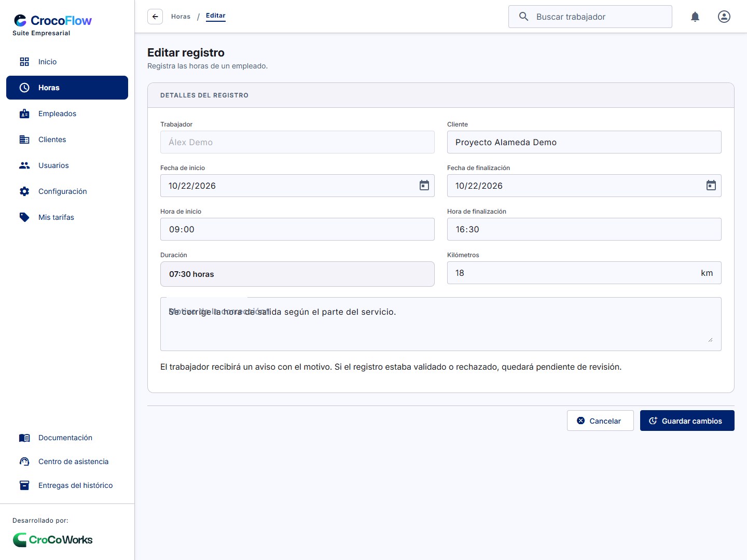Click the Documentación book icon

[x=24, y=438]
